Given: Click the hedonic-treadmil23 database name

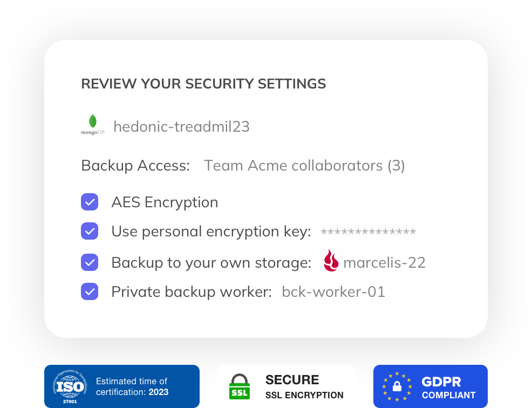Looking at the screenshot, I should [181, 127].
